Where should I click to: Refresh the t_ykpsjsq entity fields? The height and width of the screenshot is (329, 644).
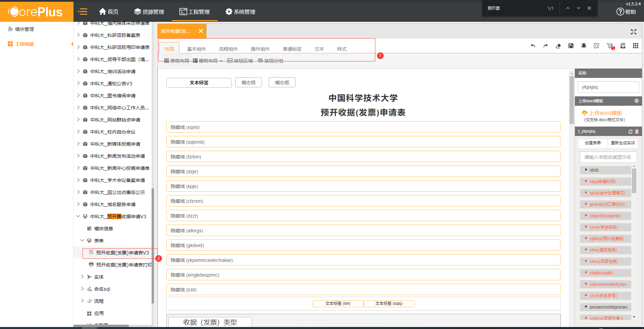tap(630, 132)
